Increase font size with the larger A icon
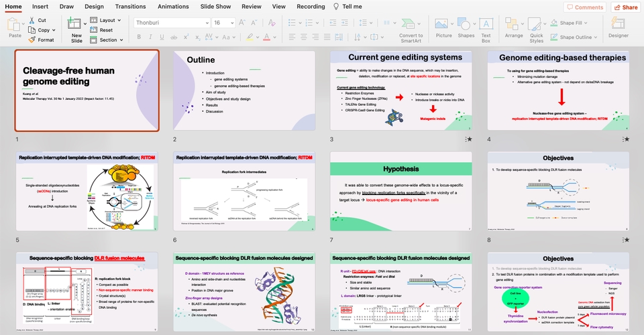 point(242,23)
